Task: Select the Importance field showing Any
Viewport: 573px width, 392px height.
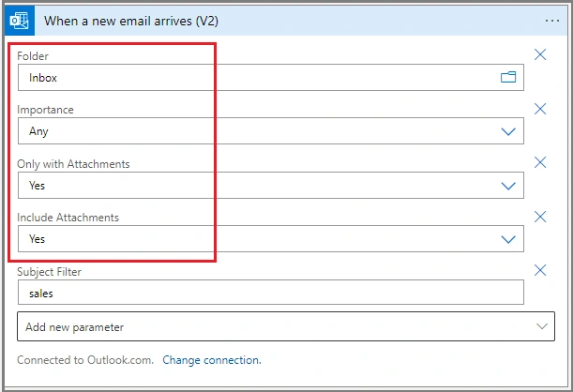Action: (x=271, y=130)
